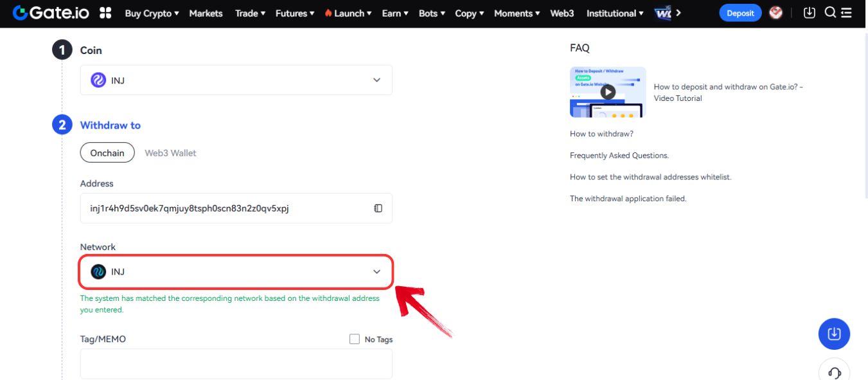Click the Tag/MEMO input field
This screenshot has height=380, width=868.
point(236,364)
